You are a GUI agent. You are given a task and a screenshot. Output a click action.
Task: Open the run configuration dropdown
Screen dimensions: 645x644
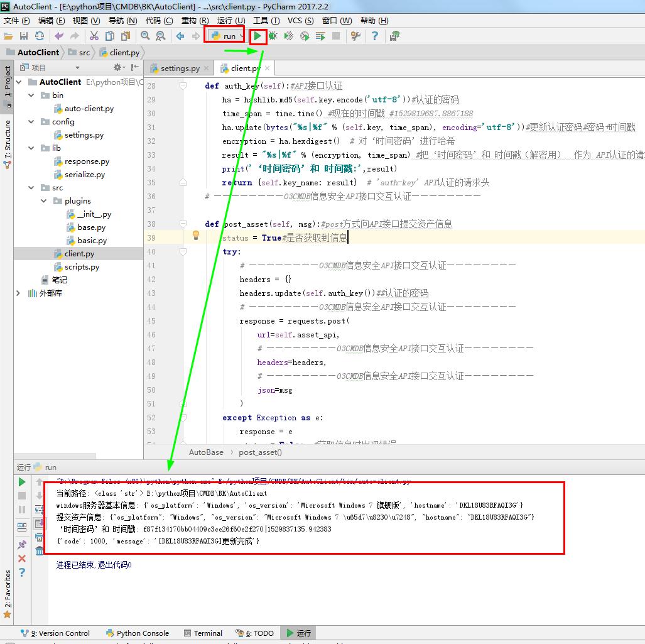(x=227, y=36)
